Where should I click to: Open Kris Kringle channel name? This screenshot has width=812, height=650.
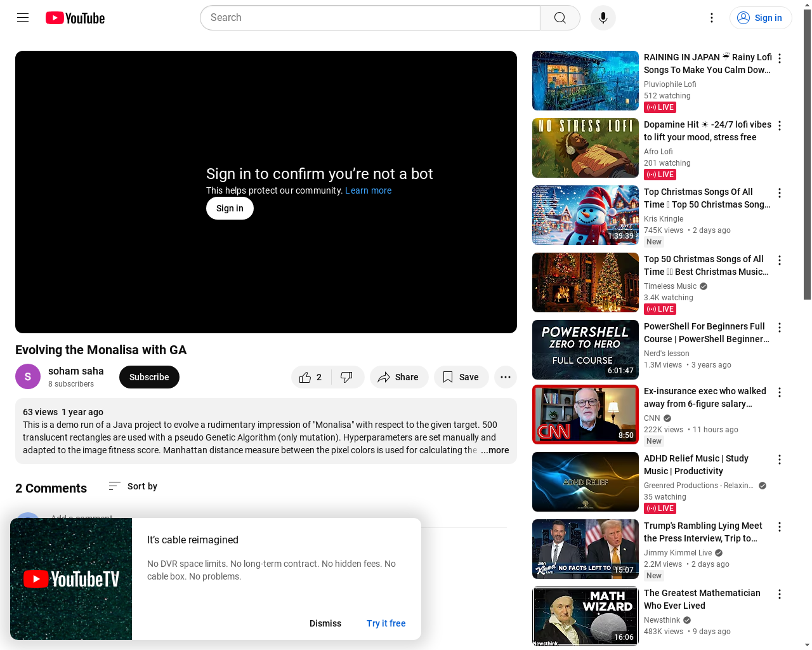(664, 219)
